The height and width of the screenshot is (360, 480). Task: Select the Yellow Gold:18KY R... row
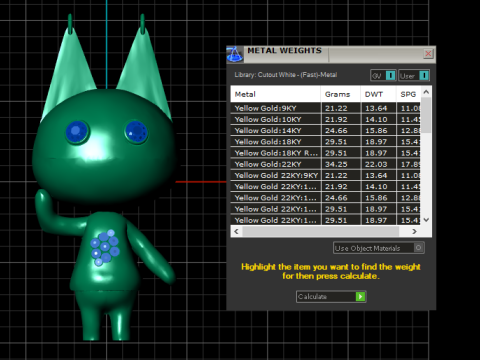[x=325, y=153]
